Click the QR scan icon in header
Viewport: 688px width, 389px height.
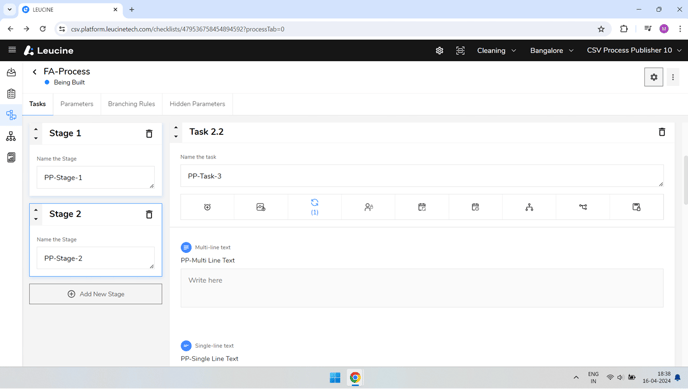point(460,50)
